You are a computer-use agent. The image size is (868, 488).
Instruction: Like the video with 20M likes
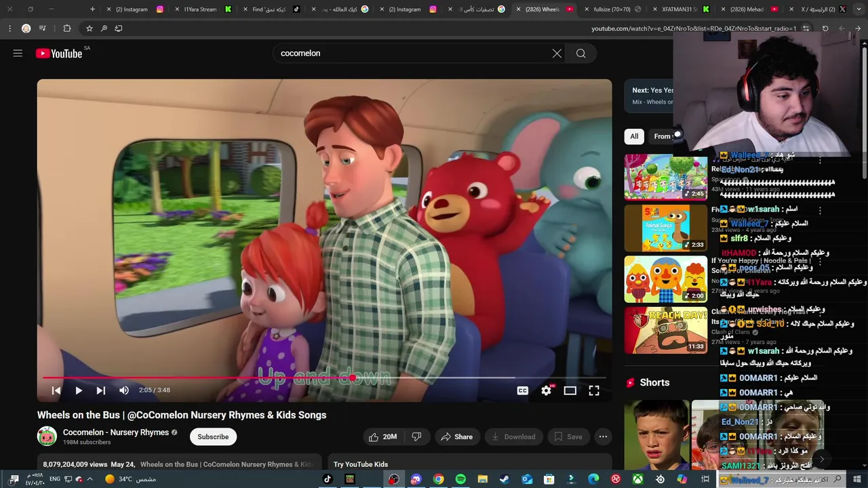(x=383, y=437)
